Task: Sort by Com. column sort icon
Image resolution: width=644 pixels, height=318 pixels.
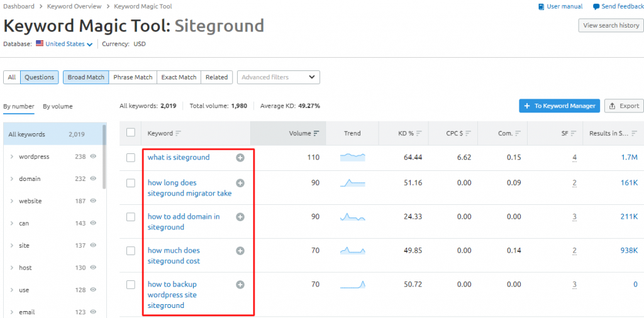Action: click(518, 133)
